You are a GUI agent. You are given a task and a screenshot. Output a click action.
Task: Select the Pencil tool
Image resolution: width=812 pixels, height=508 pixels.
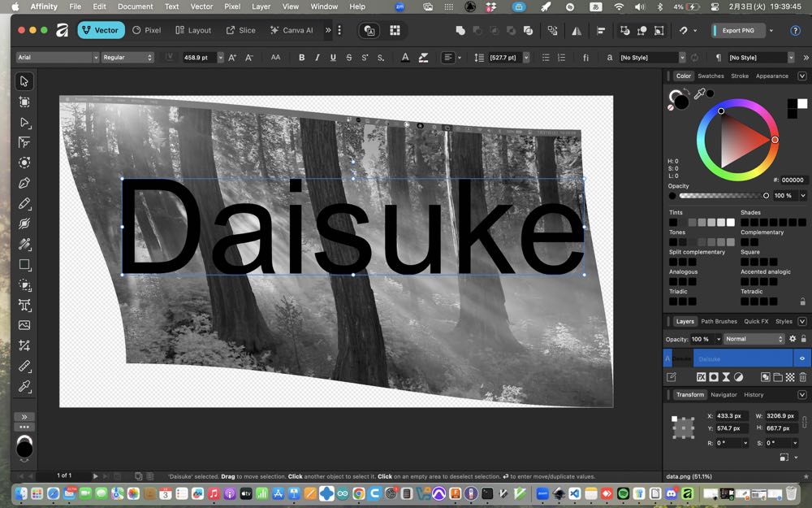(x=24, y=204)
